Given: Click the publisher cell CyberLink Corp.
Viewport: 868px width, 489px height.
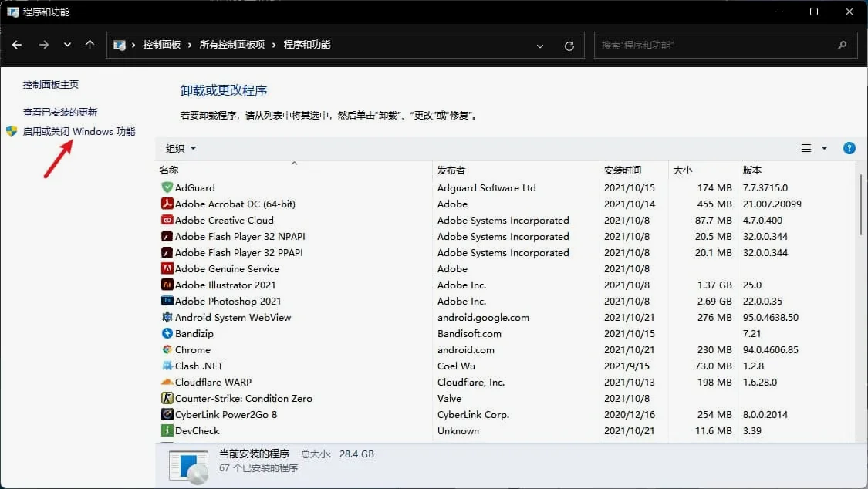Looking at the screenshot, I should coord(473,414).
